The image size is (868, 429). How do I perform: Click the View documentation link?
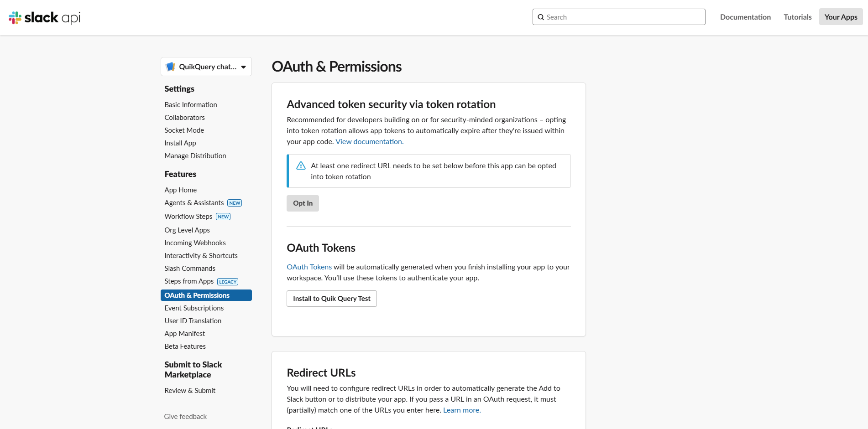[x=370, y=142]
